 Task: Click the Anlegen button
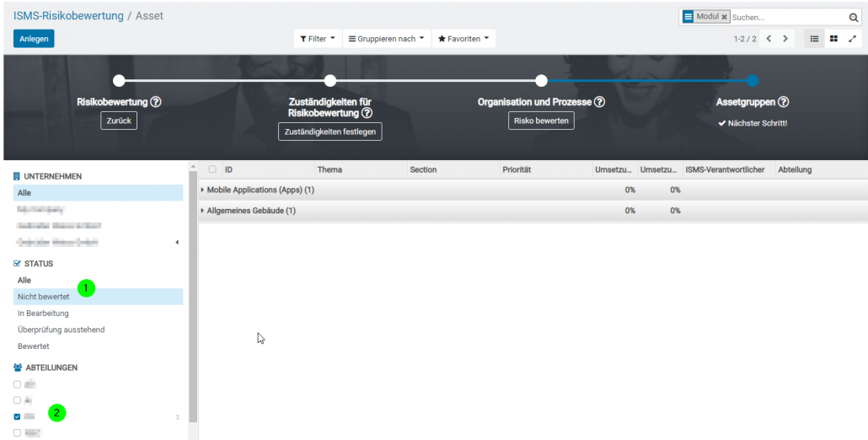click(x=34, y=39)
